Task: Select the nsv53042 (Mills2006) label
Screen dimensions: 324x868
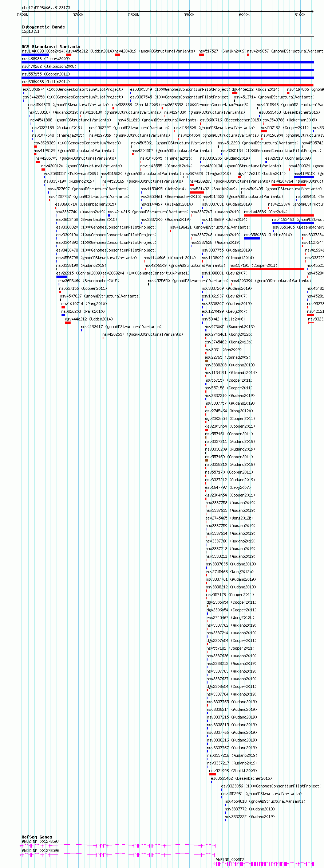Action: (224, 319)
